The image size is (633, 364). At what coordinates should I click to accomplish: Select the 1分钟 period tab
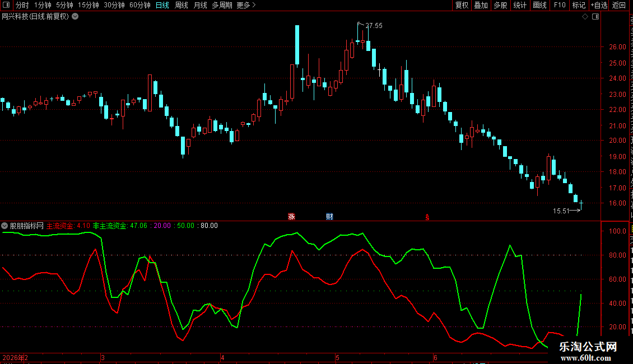[x=43, y=5]
